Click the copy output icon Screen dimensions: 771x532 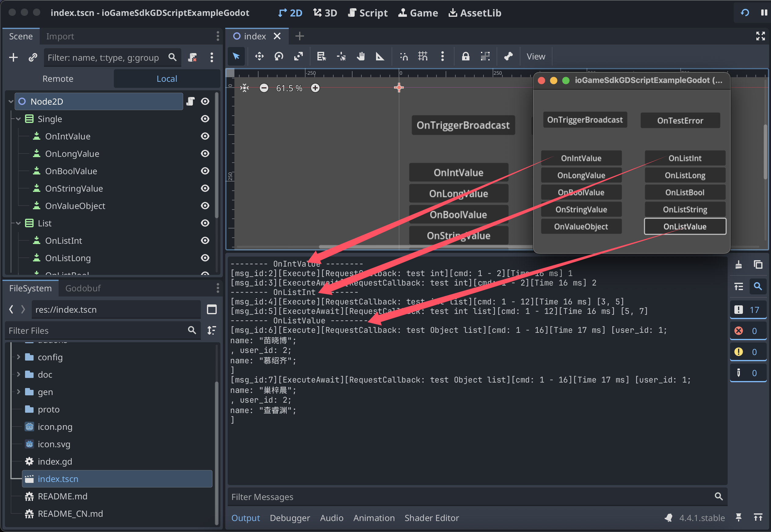click(x=758, y=265)
